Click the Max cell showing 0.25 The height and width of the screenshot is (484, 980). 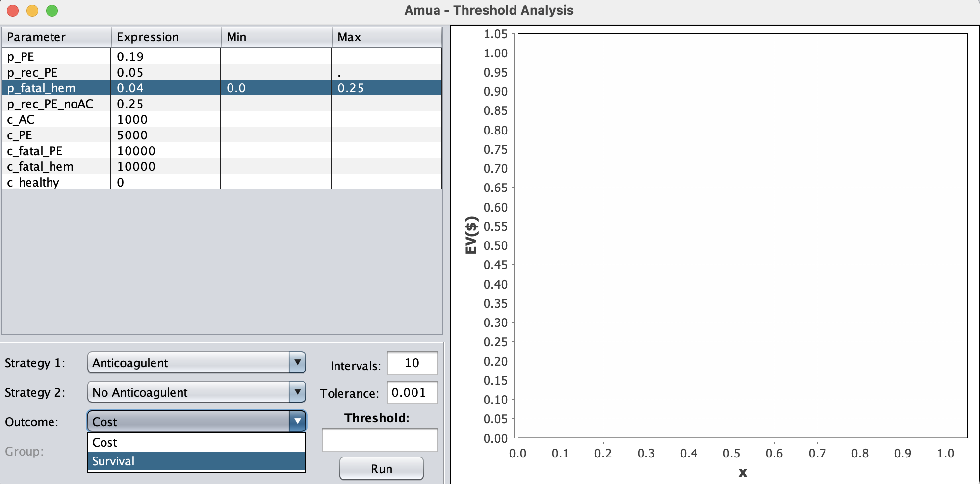click(386, 88)
